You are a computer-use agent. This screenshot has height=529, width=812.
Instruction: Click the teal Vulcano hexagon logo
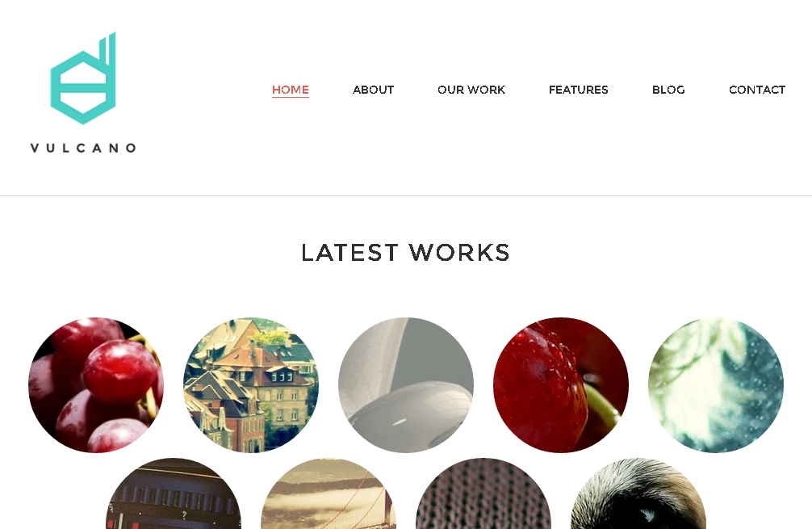pos(83,78)
